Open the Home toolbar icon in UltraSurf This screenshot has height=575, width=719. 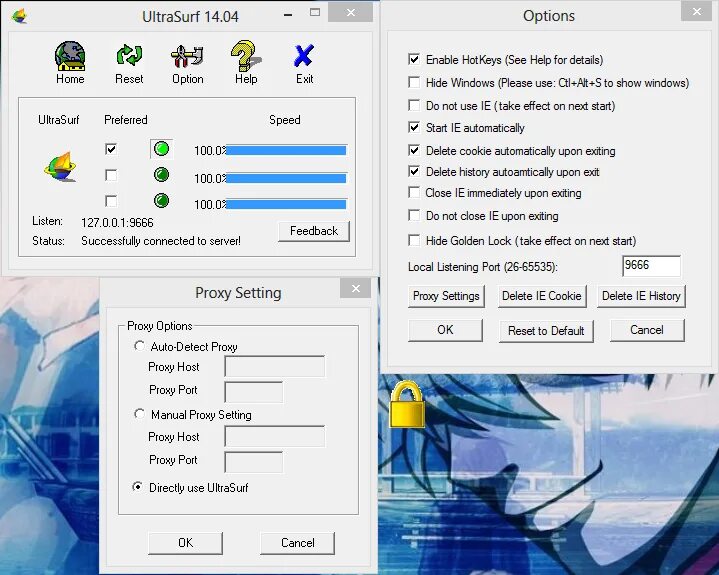70,63
